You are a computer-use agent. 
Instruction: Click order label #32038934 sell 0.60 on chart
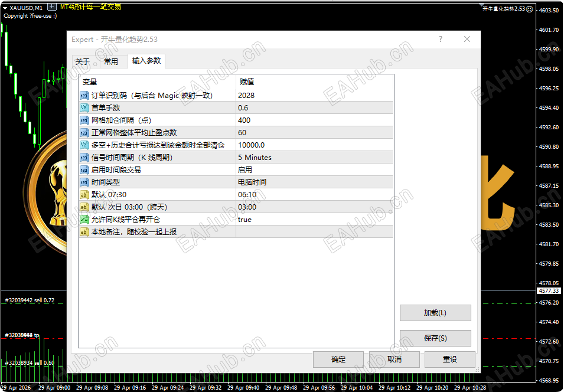click(30, 363)
